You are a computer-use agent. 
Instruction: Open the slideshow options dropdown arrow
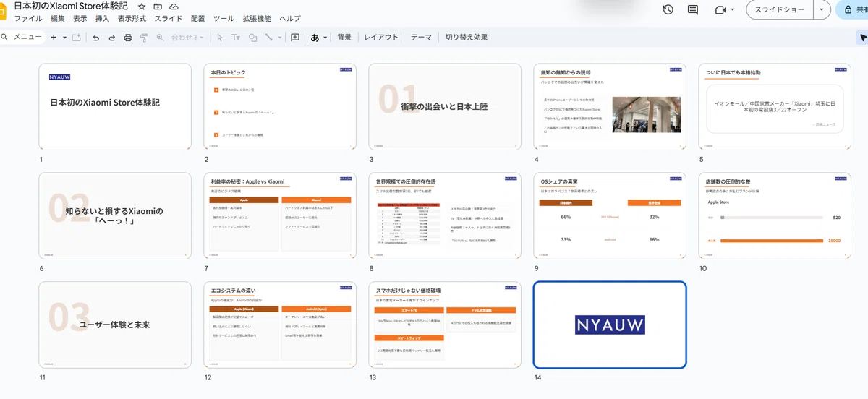822,9
